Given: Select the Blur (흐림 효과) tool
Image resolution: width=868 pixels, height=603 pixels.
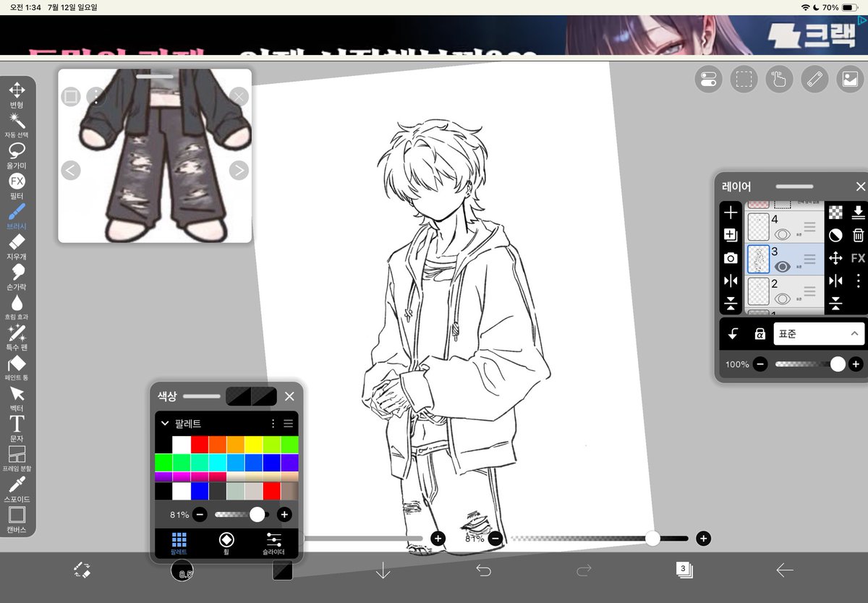Looking at the screenshot, I should tap(17, 307).
